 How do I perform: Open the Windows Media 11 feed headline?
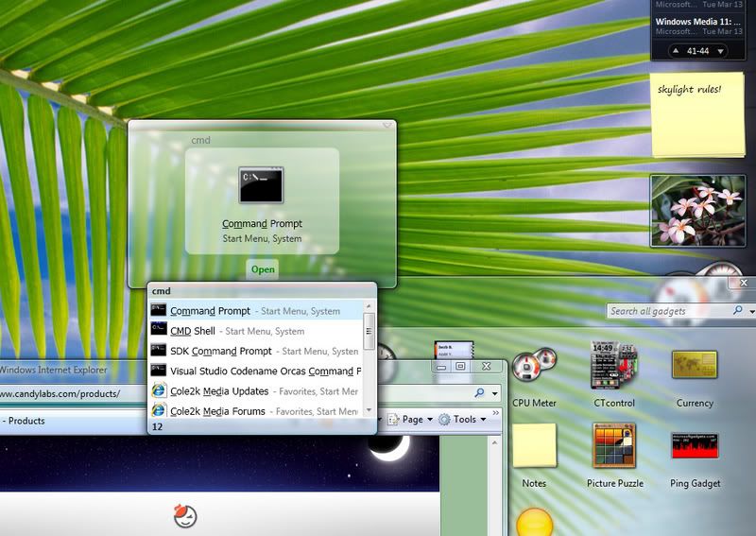697,21
